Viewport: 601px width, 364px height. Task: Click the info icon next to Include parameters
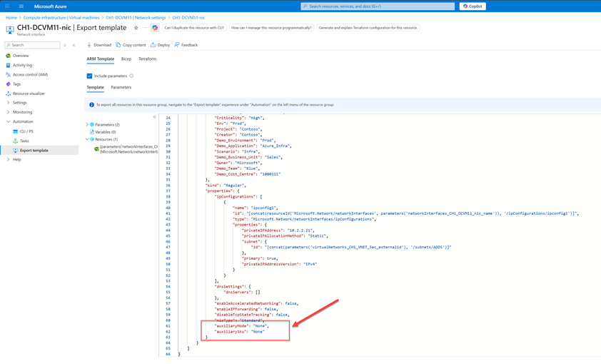(131, 76)
